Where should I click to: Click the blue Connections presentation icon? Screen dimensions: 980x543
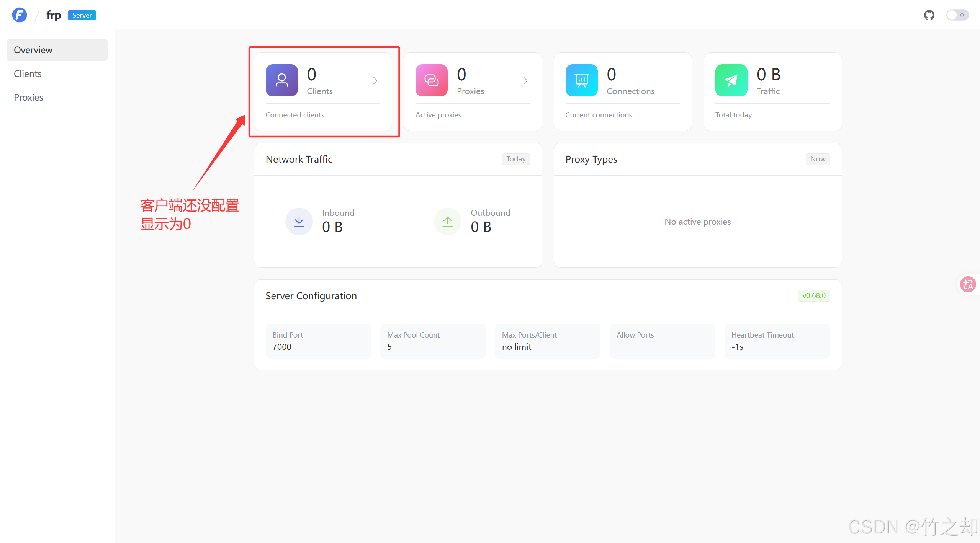[x=581, y=80]
